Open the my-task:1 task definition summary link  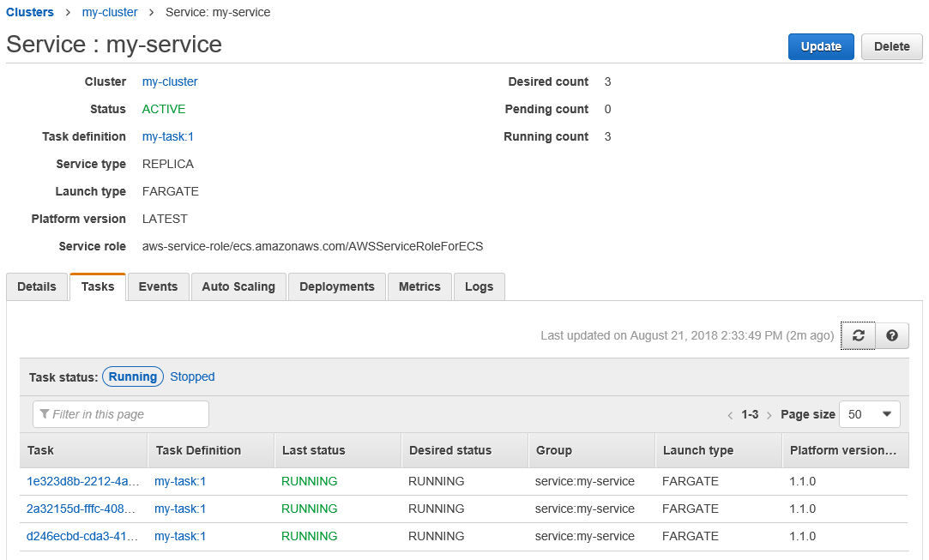(x=167, y=136)
